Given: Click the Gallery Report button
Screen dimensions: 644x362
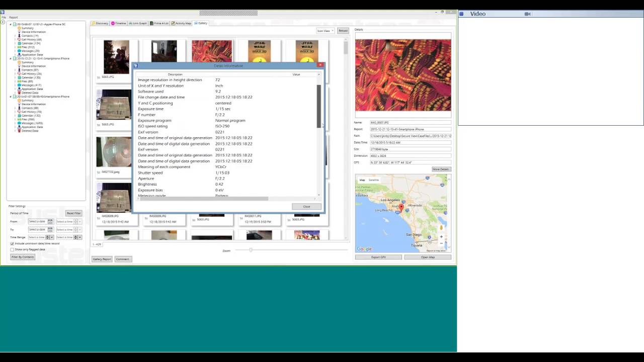Looking at the screenshot, I should (x=102, y=259).
